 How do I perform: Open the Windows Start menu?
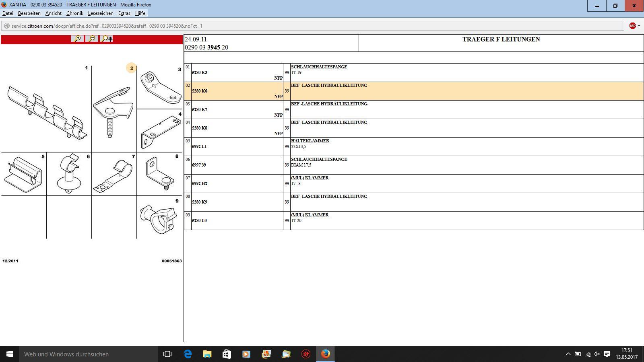(x=10, y=354)
